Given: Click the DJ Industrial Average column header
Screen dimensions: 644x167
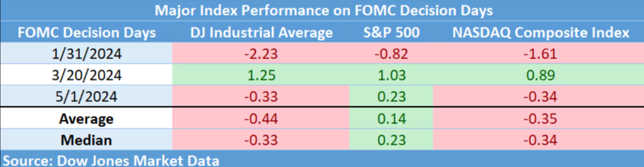Looking at the screenshot, I should click(x=261, y=33).
